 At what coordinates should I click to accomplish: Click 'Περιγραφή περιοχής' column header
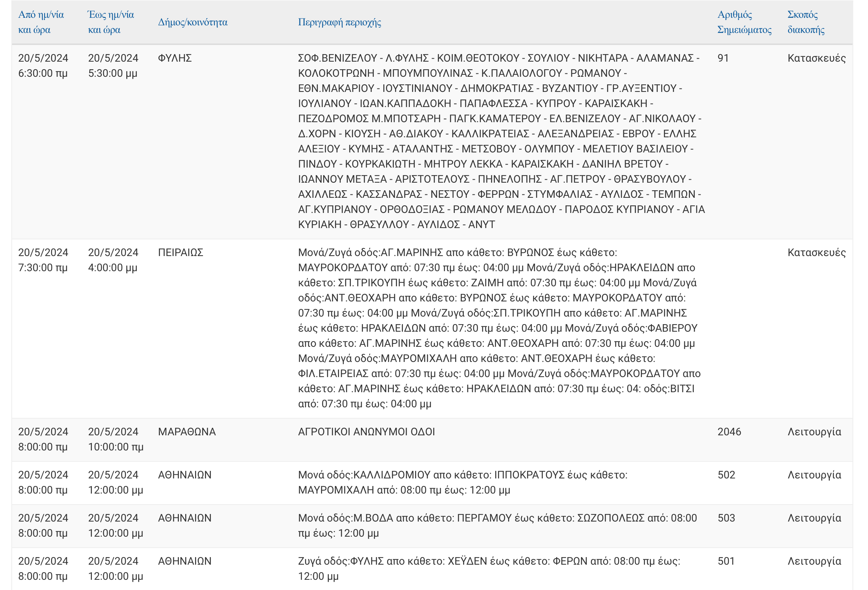[339, 22]
